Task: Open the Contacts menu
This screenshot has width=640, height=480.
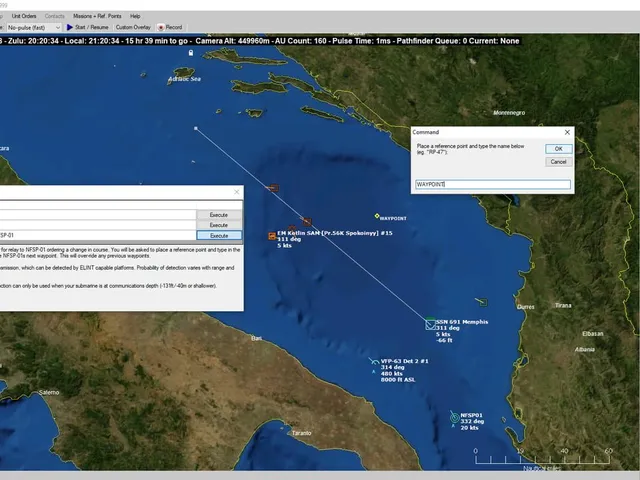Action: pyautogui.click(x=55, y=16)
